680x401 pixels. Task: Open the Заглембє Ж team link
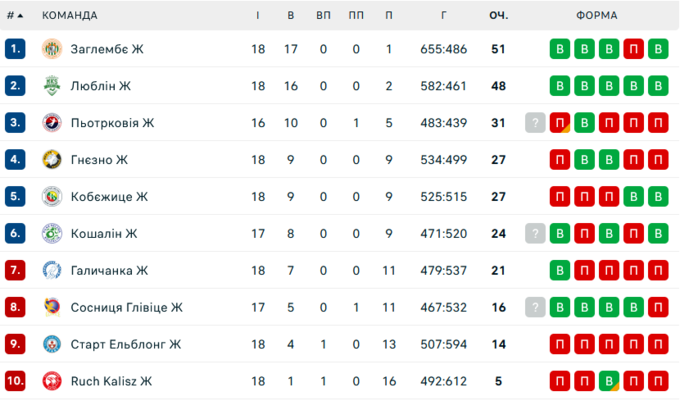(107, 49)
